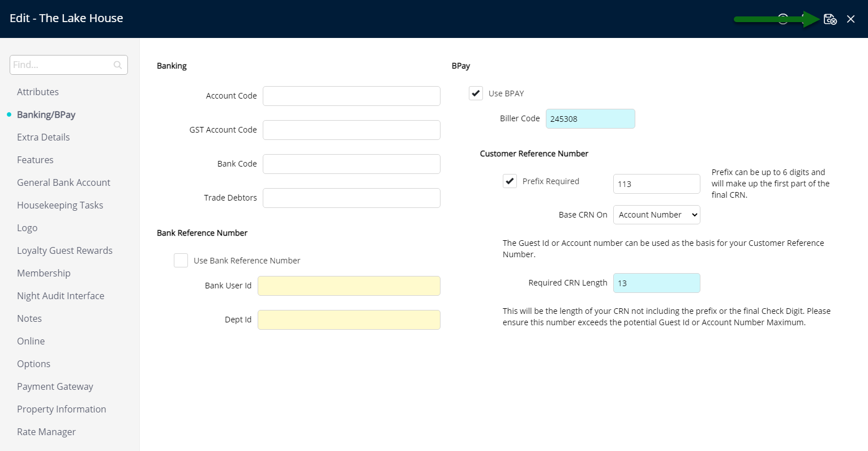Open Payment Gateway section
The width and height of the screenshot is (868, 451).
pyautogui.click(x=55, y=386)
